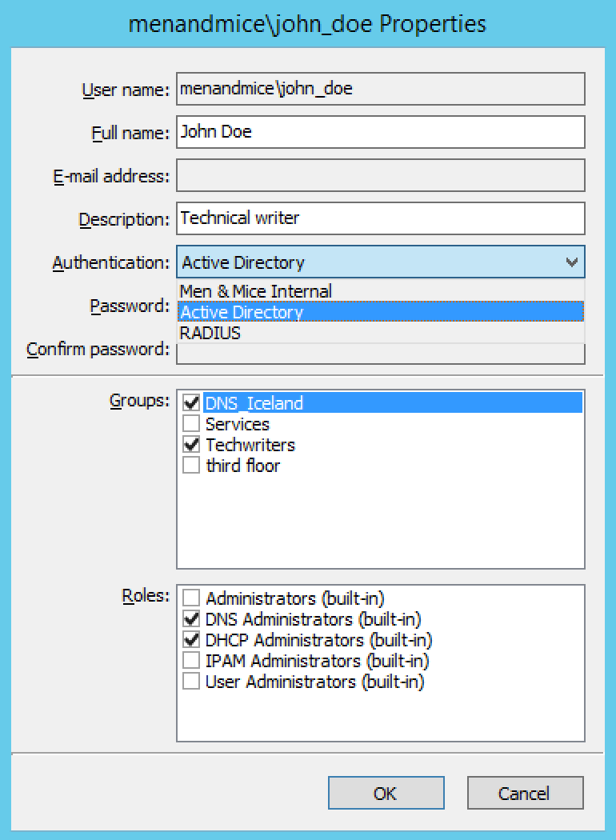The width and height of the screenshot is (616, 840).
Task: Uncheck DHCP Administrators (built-in) role
Action: 191,640
